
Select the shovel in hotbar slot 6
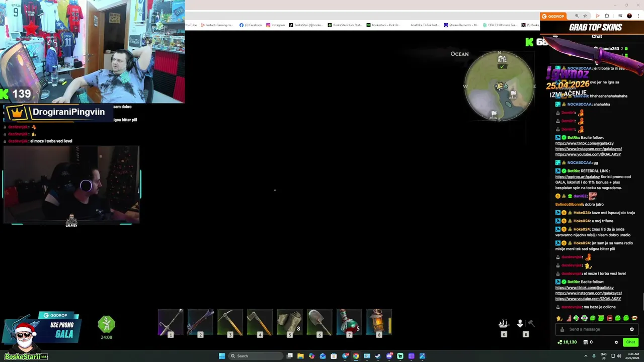pos(319,323)
